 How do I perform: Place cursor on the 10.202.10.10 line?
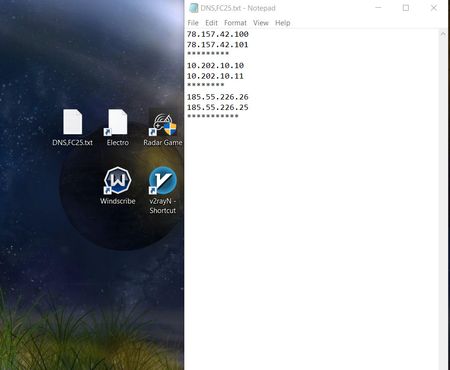pyautogui.click(x=215, y=66)
